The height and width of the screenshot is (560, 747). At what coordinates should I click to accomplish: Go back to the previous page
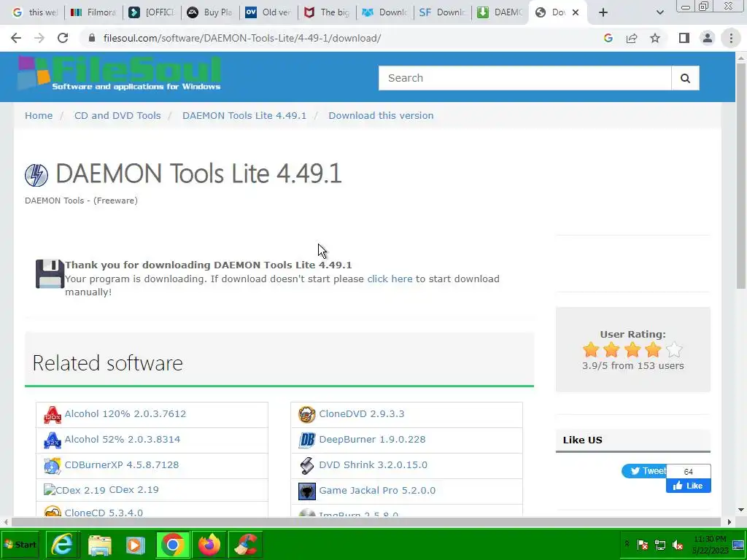[x=16, y=38]
